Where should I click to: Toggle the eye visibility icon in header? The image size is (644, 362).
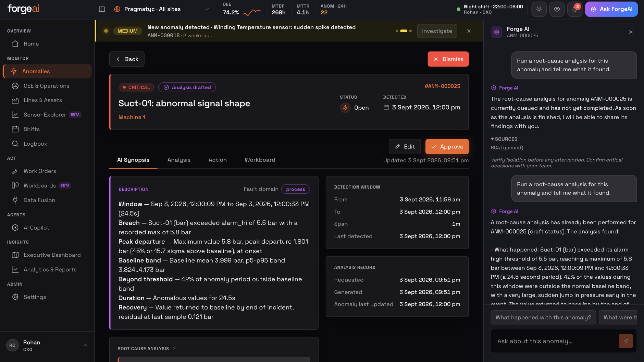point(557,9)
